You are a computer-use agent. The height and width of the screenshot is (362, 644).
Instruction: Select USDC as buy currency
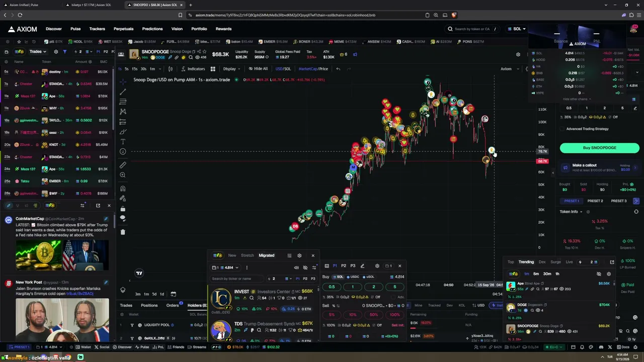tap(354, 277)
